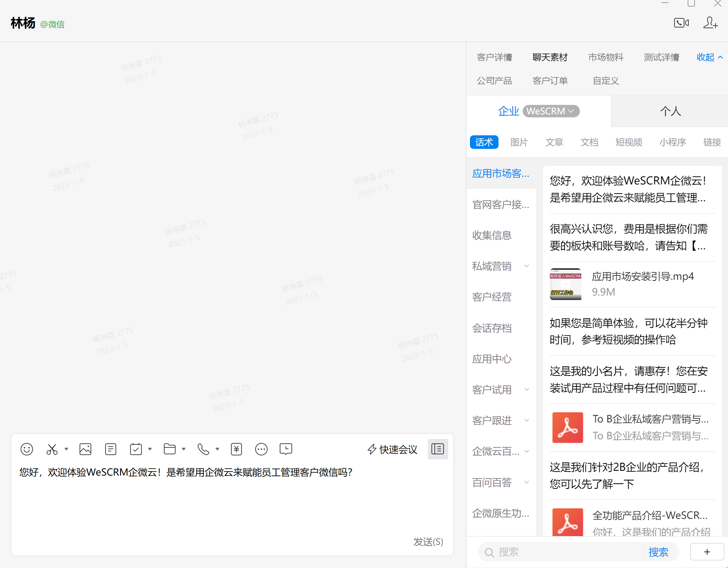728x568 pixels.
Task: Select the 短视频 material tab
Action: pos(629,142)
